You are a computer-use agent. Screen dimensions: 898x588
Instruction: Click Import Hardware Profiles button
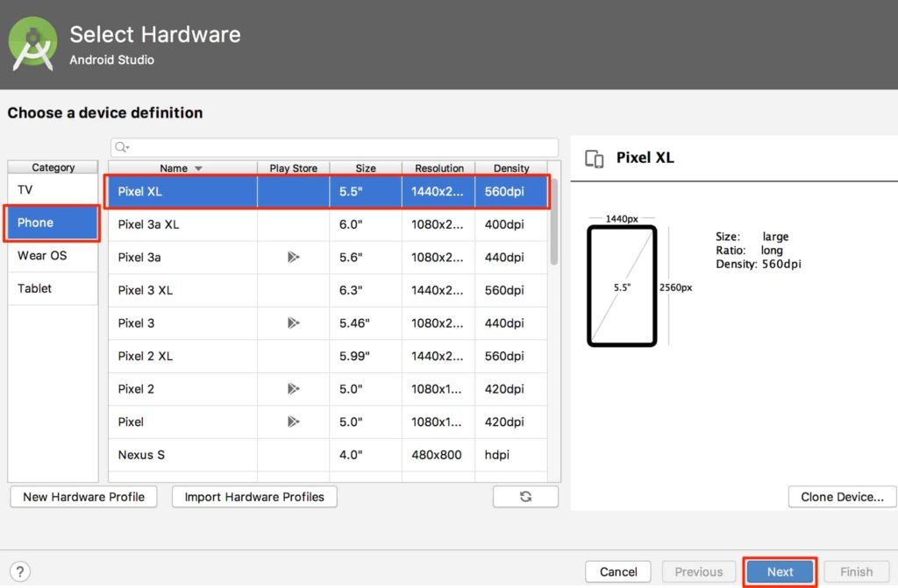pyautogui.click(x=254, y=496)
